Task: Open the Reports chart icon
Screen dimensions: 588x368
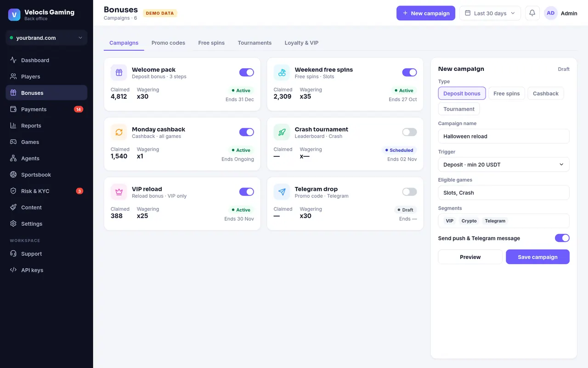Action: coord(13,126)
